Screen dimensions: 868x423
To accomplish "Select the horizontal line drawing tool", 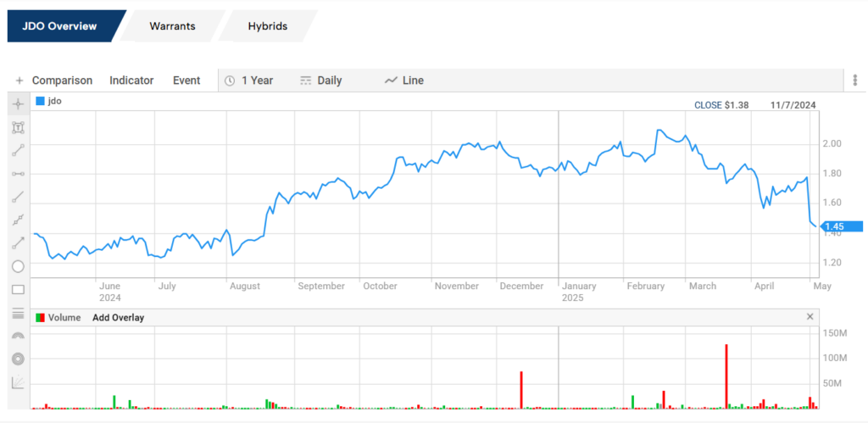I will [18, 174].
